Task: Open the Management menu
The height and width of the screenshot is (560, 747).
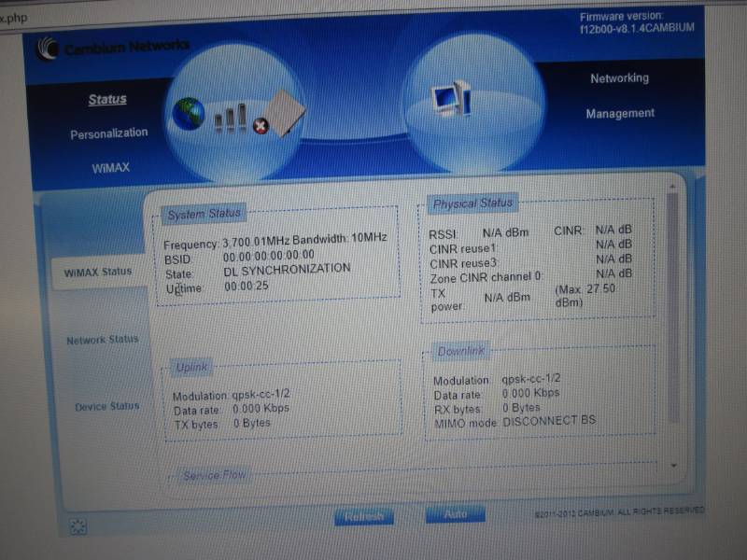Action: (x=620, y=113)
